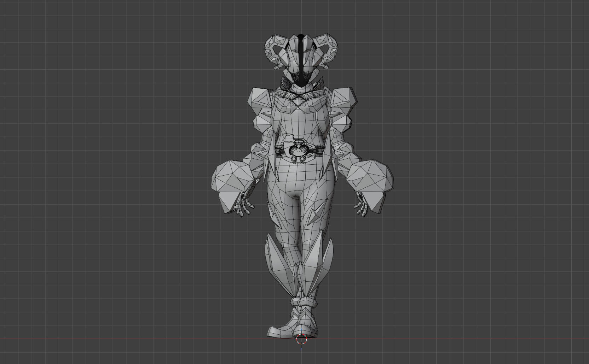The height and width of the screenshot is (364, 589).
Task: Click the 3D cursor at the character's feet
Action: [301, 339]
